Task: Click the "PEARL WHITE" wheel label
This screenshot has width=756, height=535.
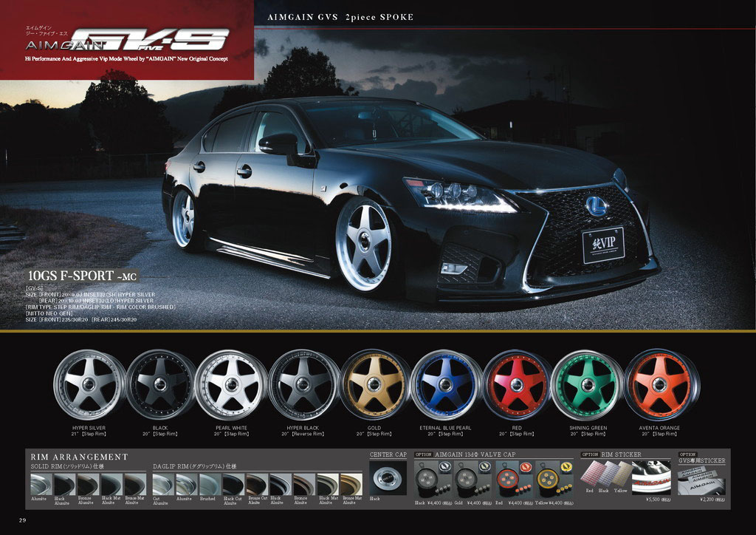Action: tap(231, 428)
